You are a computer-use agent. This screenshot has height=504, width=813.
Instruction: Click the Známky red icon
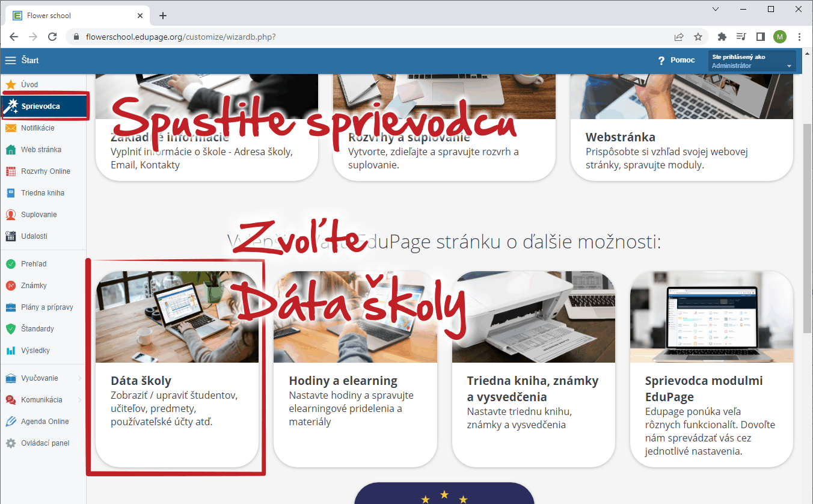click(11, 286)
